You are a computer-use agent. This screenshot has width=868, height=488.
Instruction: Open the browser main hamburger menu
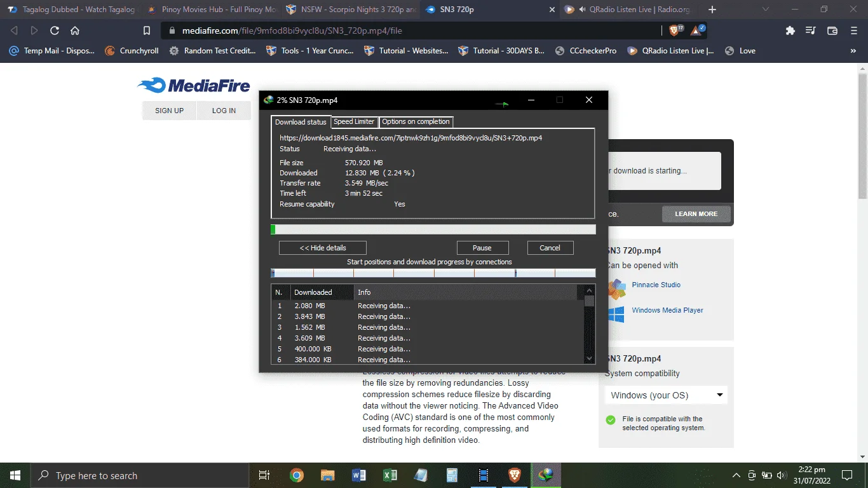853,30
